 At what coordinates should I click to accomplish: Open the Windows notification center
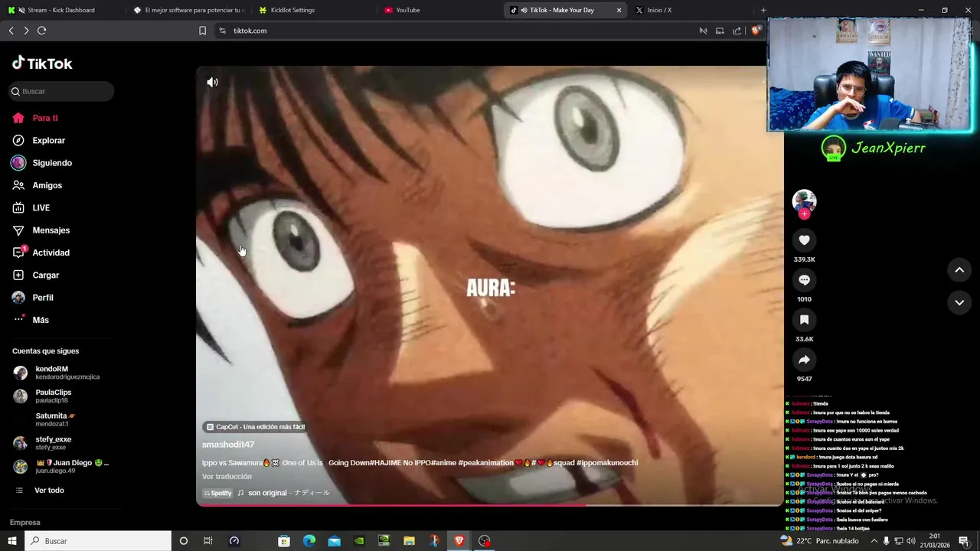pos(964,541)
